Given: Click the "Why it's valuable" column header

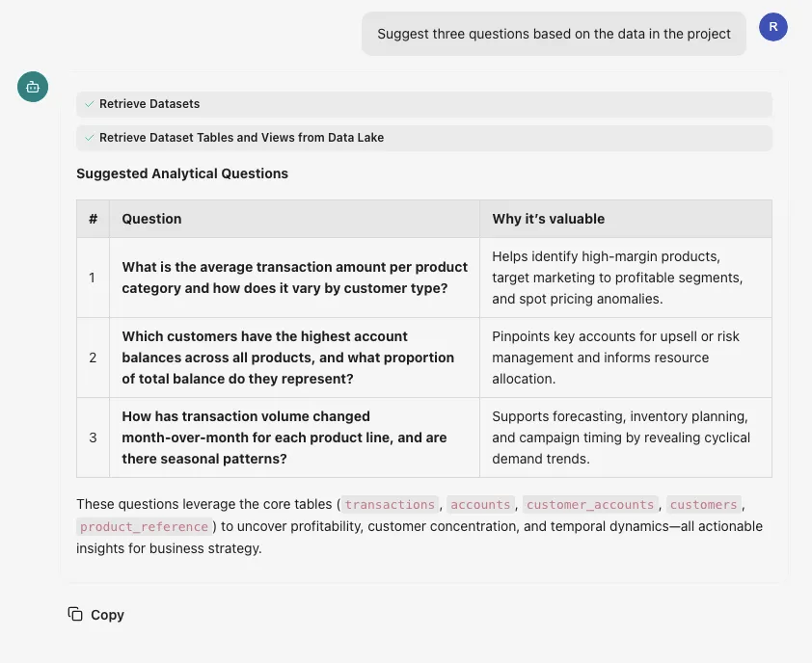Looking at the screenshot, I should [548, 219].
